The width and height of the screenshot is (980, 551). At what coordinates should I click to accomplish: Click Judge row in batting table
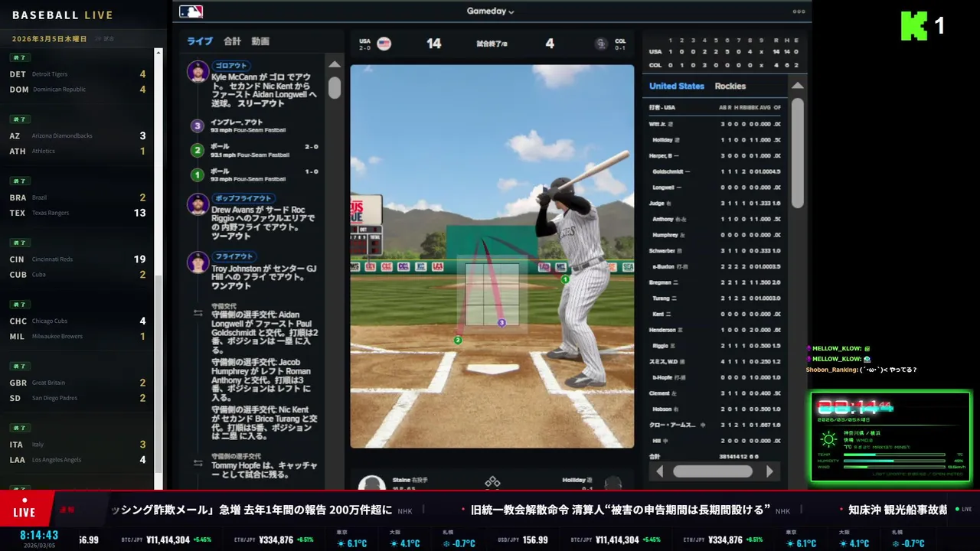click(714, 203)
